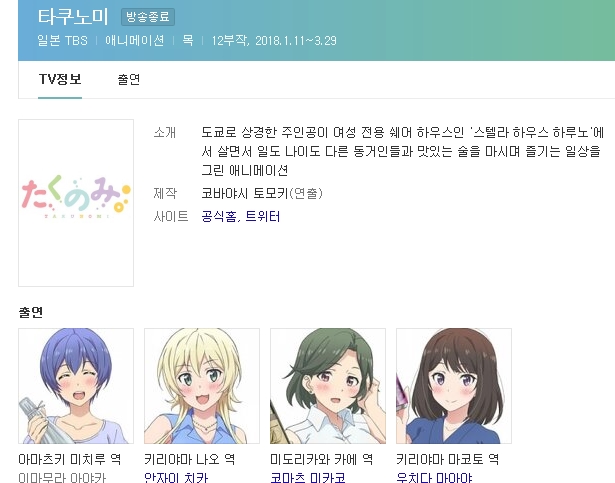
Task: Open voice actor 안자이 치카 link
Action: (176, 477)
